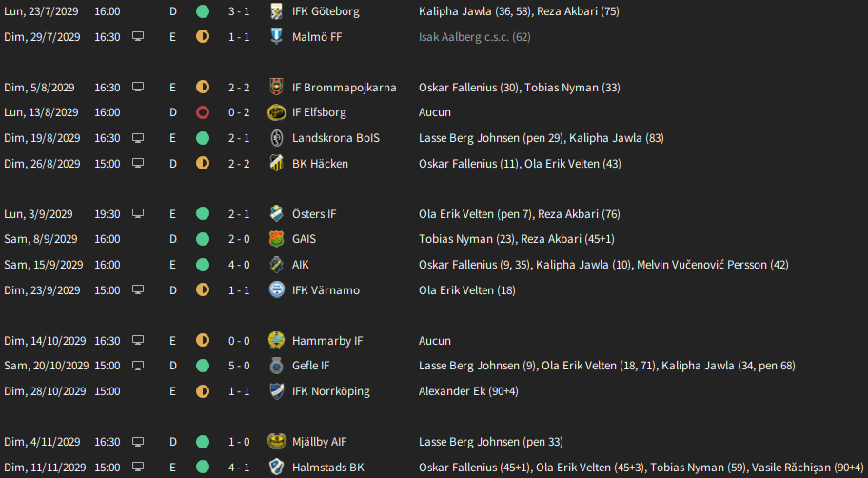The height and width of the screenshot is (478, 868).
Task: Open the IF Brommapojkarna team link
Action: (344, 88)
